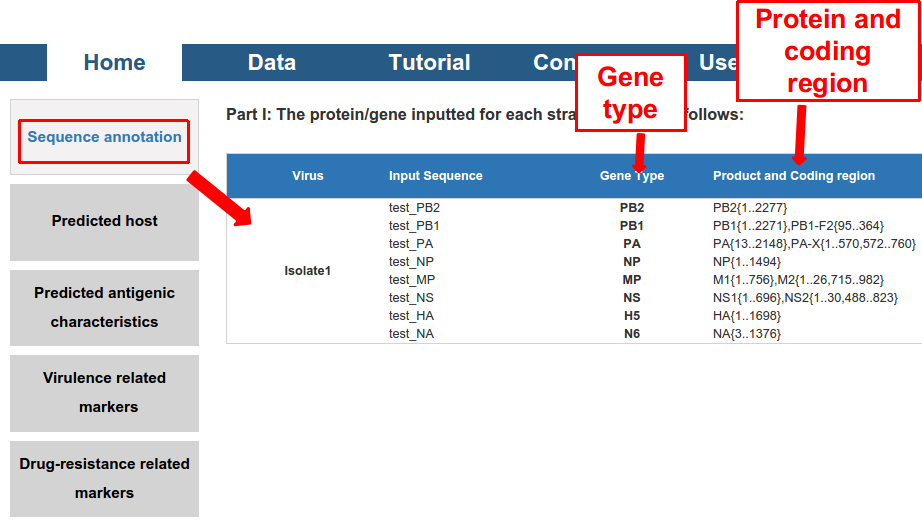This screenshot has height=523, width=922.
Task: View Drug-resistance related markers
Action: [104, 478]
